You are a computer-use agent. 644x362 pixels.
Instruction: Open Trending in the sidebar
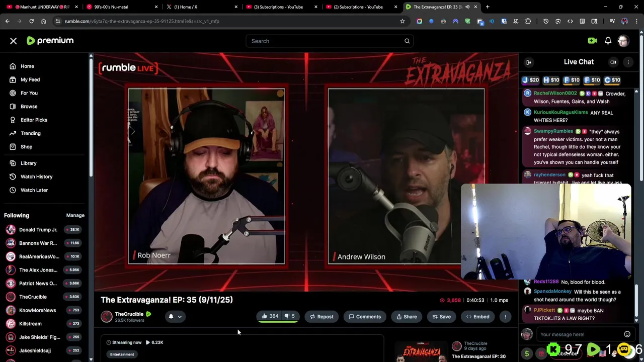coord(31,133)
